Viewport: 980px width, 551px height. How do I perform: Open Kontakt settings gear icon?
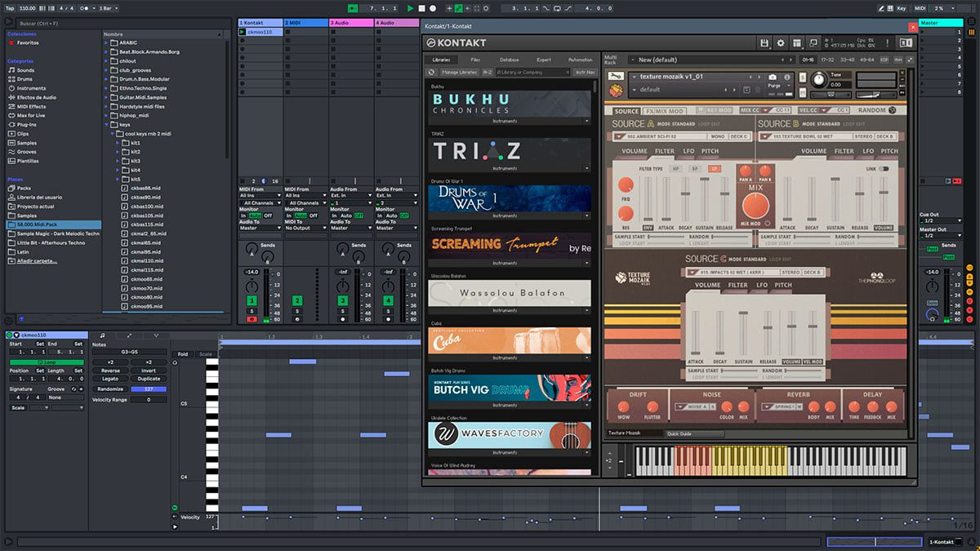pyautogui.click(x=781, y=42)
